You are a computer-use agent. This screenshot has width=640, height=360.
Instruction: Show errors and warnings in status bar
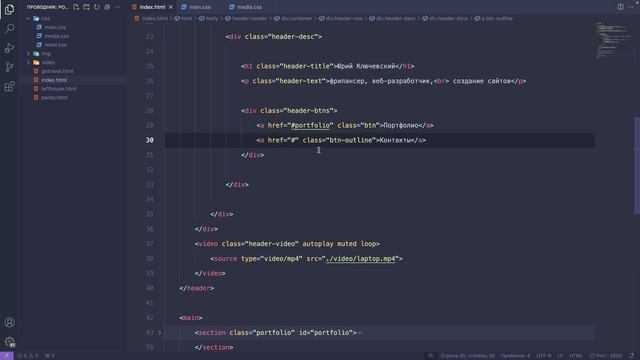coord(28,356)
